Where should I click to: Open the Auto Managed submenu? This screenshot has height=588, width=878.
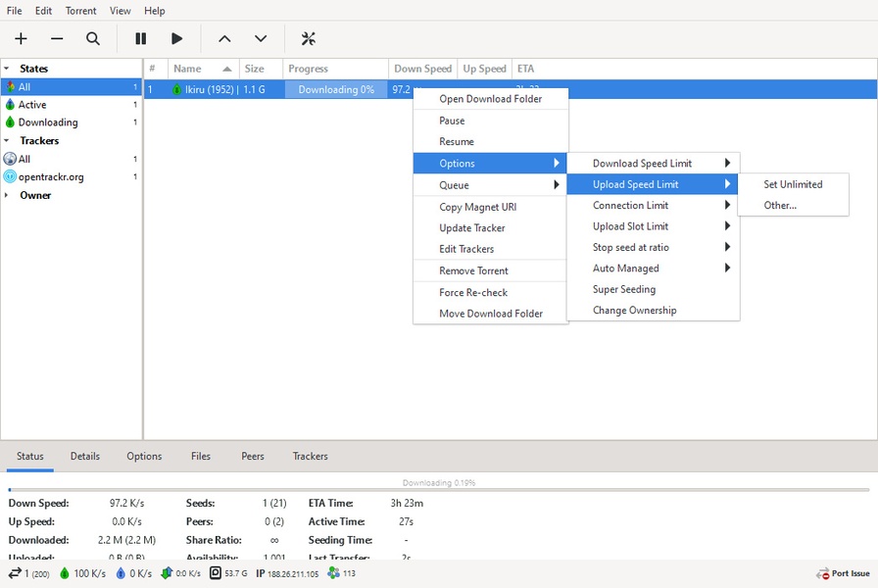tap(653, 269)
